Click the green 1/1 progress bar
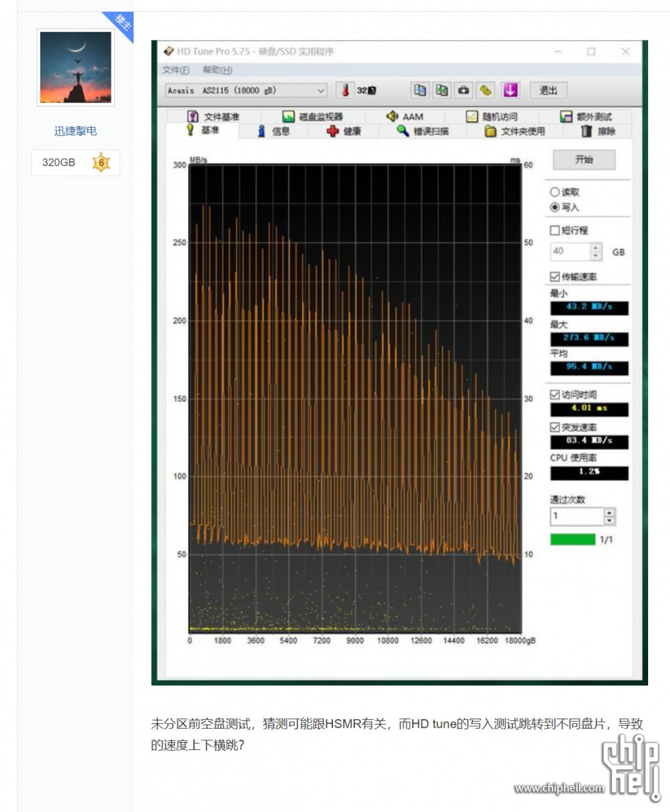Image resolution: width=670 pixels, height=812 pixels. coord(573,539)
